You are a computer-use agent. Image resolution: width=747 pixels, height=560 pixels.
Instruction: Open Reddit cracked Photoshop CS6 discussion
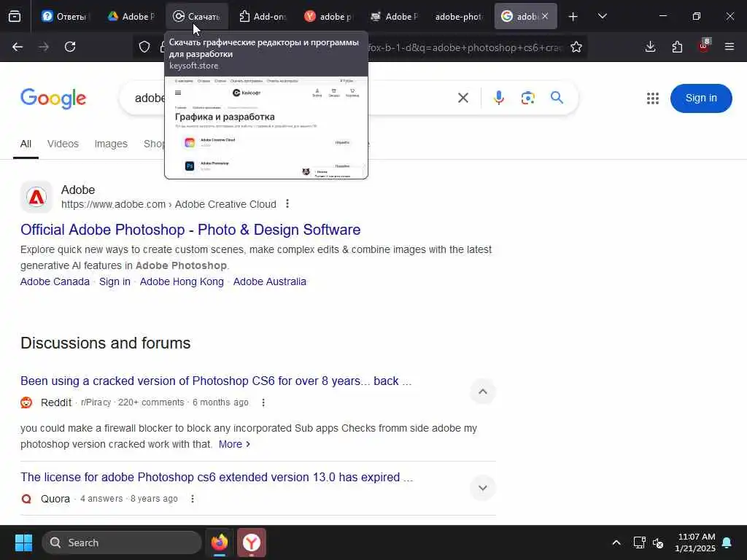tap(216, 381)
